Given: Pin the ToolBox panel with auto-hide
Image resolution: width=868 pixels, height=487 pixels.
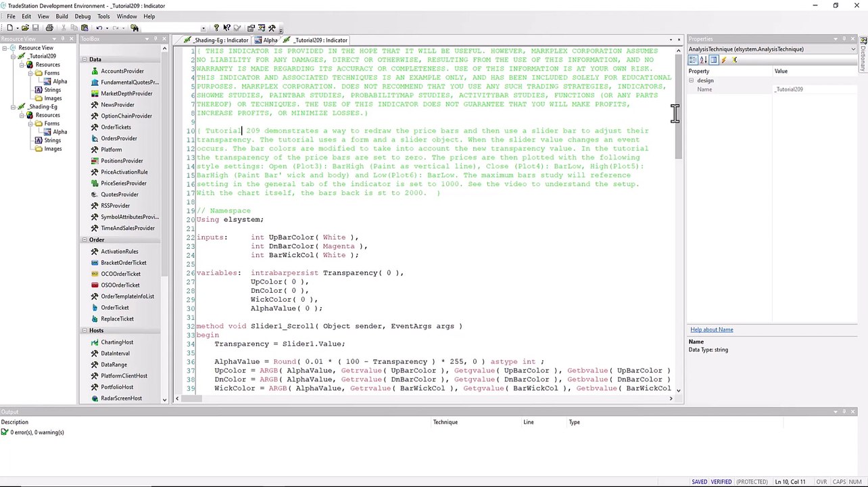Looking at the screenshot, I should click(x=155, y=39).
